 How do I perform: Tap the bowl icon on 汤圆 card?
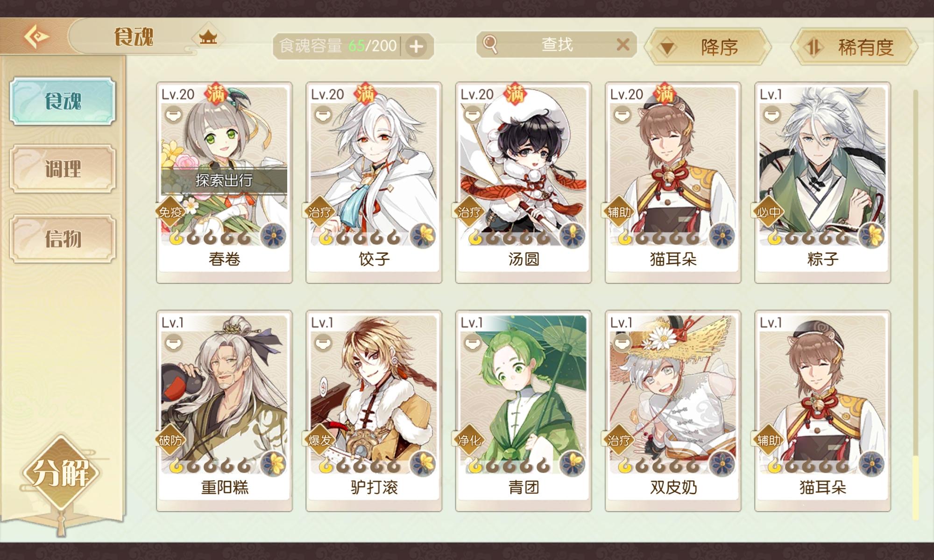click(x=472, y=114)
